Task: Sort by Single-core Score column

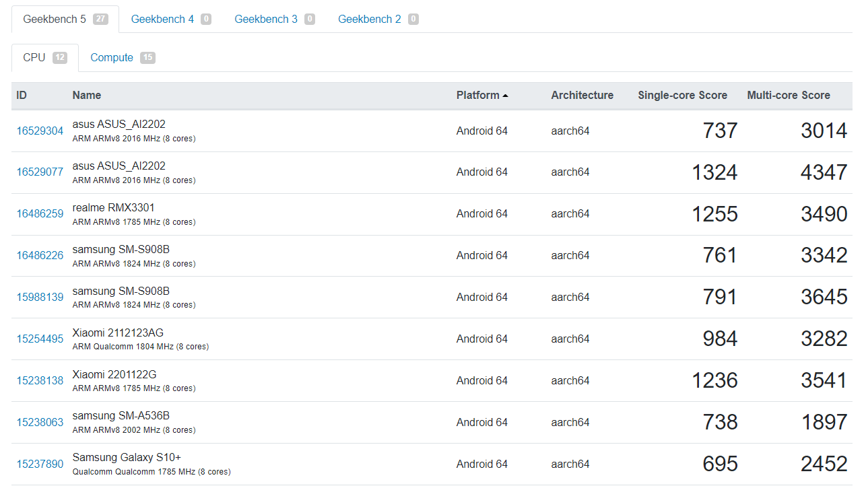Action: 682,96
